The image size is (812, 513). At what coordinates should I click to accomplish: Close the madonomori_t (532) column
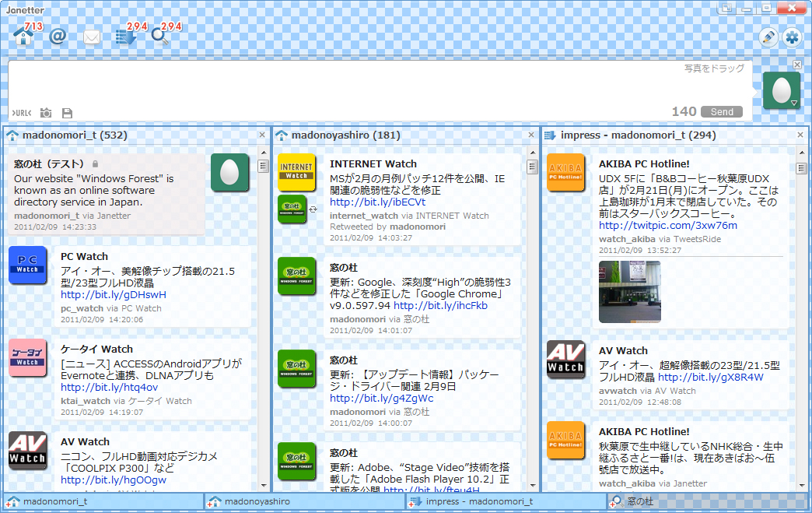262,135
